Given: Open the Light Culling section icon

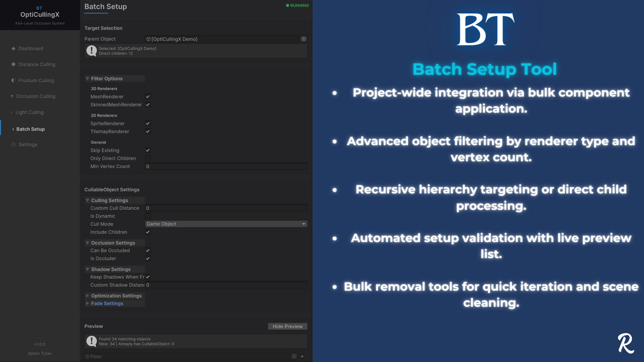Looking at the screenshot, I should pyautogui.click(x=12, y=112).
